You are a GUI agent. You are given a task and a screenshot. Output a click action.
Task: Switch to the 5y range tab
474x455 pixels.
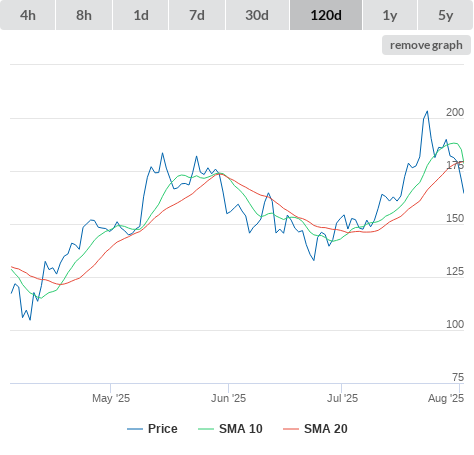point(445,15)
